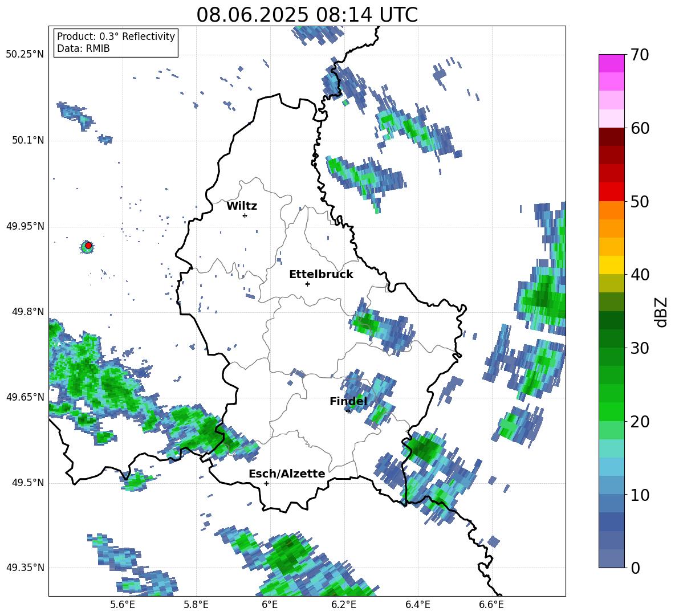Screen dimensions: 675x616
Task: Click the 49.8°N latitude label
Action: coord(27,312)
